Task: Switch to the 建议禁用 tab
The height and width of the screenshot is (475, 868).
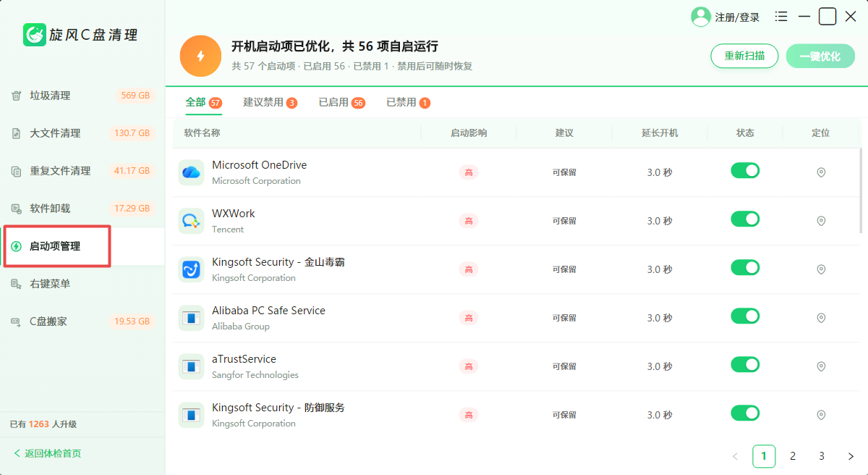Action: (270, 103)
